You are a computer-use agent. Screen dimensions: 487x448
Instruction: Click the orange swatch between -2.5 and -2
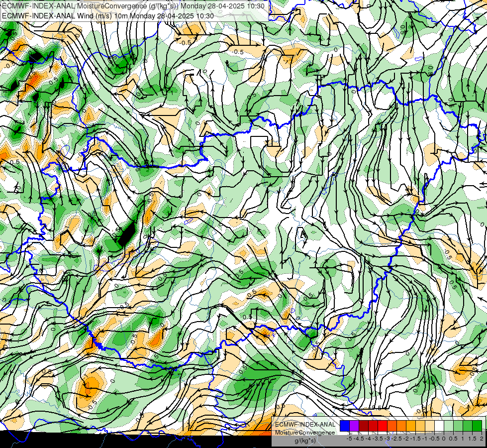[x=401, y=426]
